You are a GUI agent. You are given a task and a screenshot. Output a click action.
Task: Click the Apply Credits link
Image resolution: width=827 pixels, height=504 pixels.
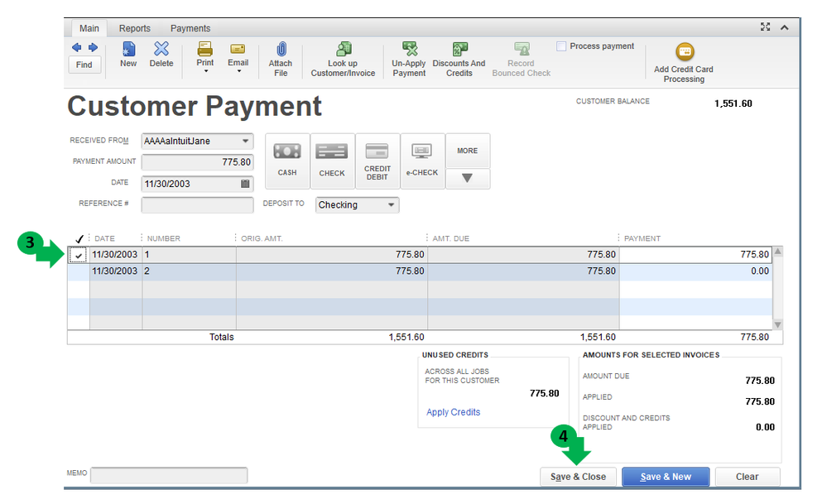(453, 412)
